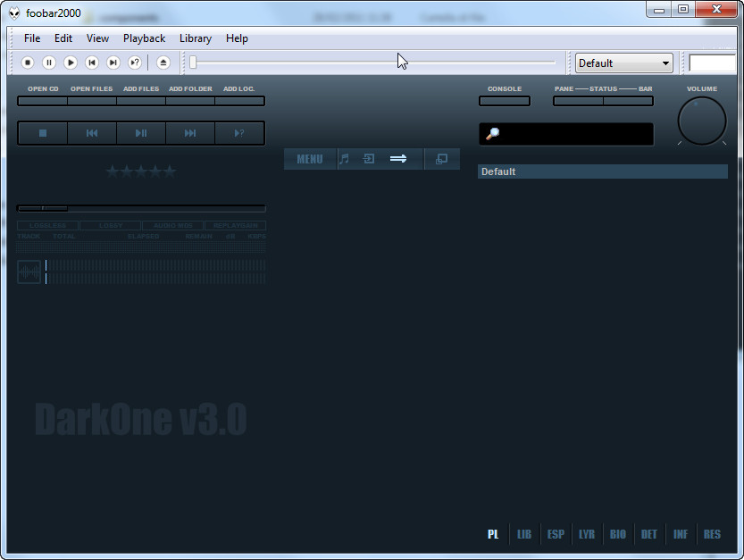Screen dimensions: 744x560
Task: Switch to the ESP tab
Action: click(556, 534)
